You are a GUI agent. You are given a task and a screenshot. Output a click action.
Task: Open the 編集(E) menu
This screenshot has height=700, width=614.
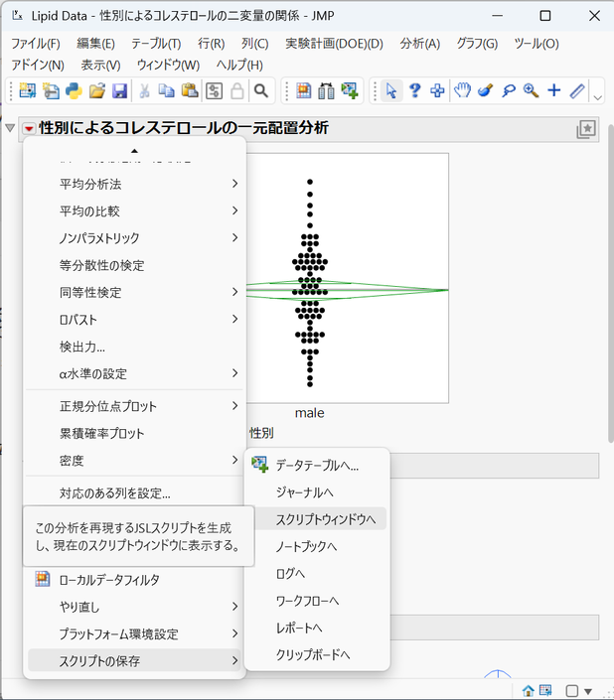95,44
